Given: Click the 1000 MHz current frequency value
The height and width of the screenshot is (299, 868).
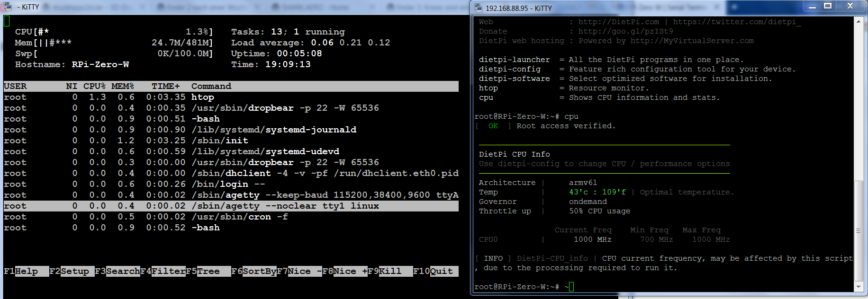Looking at the screenshot, I should (592, 239).
